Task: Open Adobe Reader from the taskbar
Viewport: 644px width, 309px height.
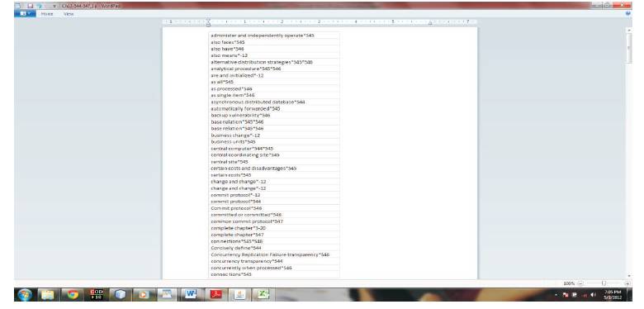Action: [216, 295]
